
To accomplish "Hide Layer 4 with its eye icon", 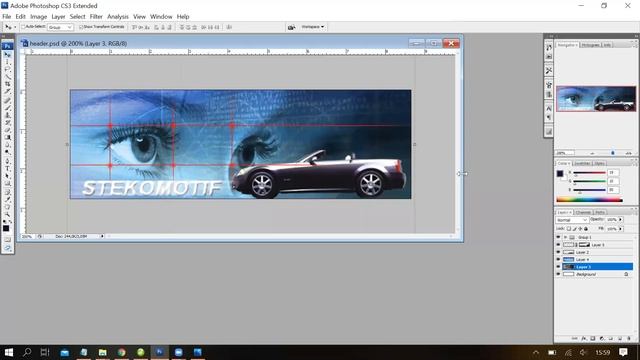I will tap(558, 260).
